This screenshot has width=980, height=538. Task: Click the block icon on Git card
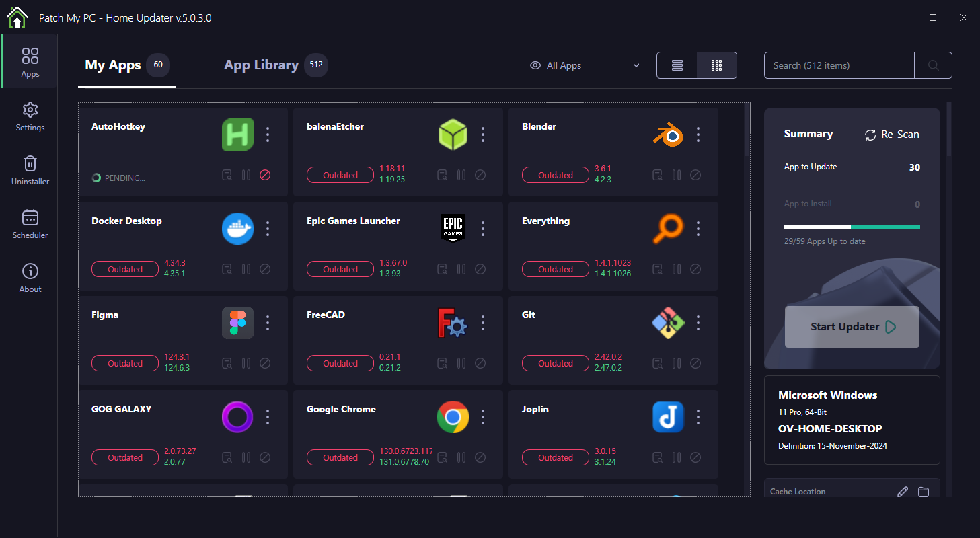click(x=695, y=363)
